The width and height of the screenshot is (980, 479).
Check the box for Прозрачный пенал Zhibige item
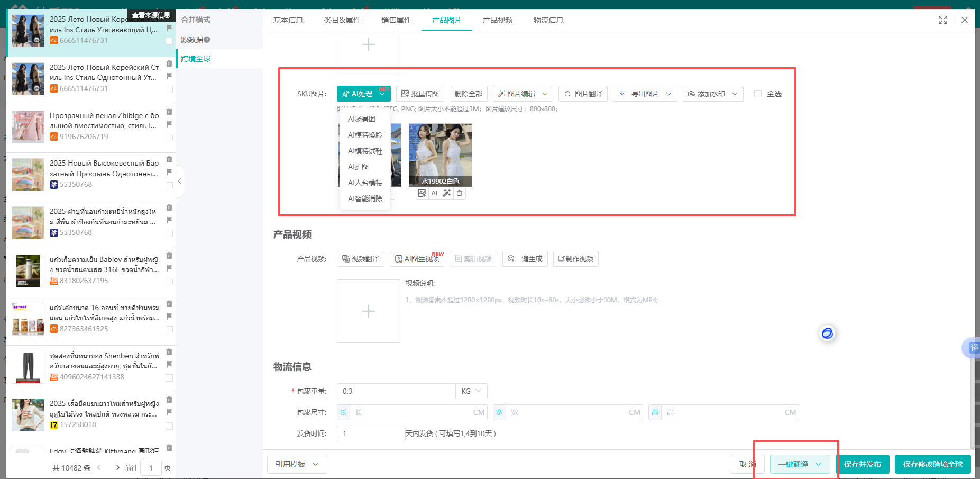point(169,138)
